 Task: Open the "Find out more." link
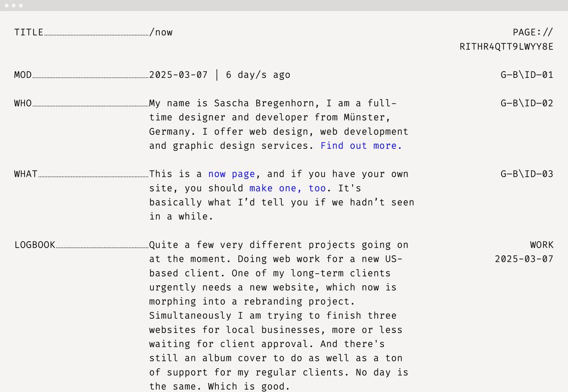click(x=361, y=146)
